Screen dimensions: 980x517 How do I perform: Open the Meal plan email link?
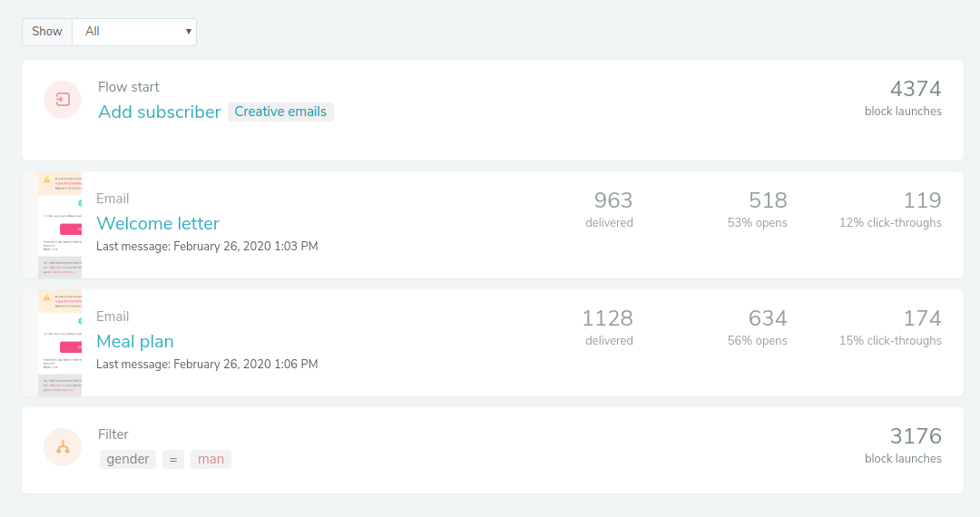point(135,341)
